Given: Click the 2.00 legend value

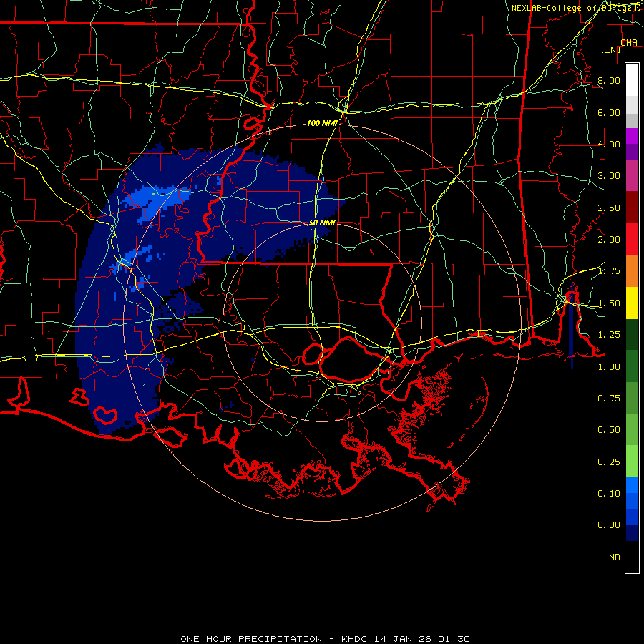Looking at the screenshot, I should [609, 240].
